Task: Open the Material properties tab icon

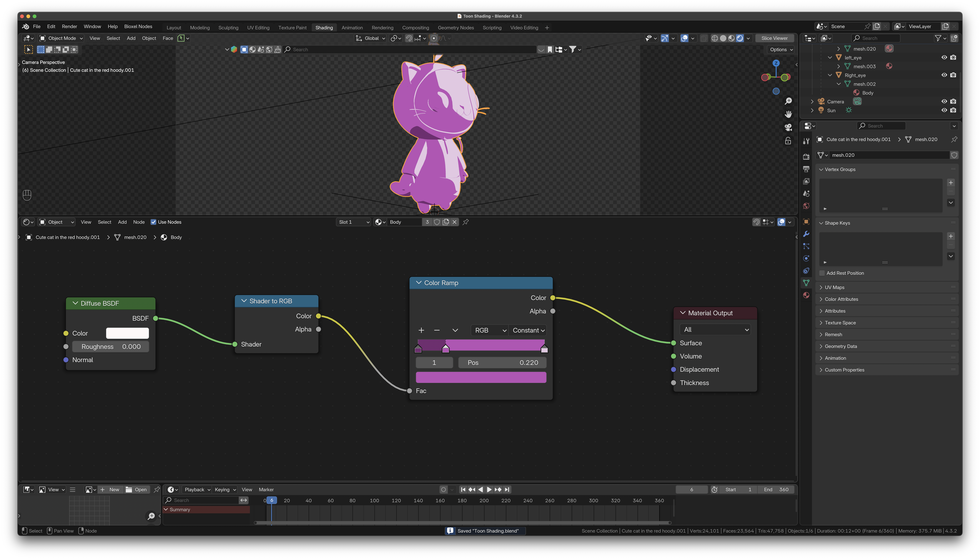Action: coord(806,295)
